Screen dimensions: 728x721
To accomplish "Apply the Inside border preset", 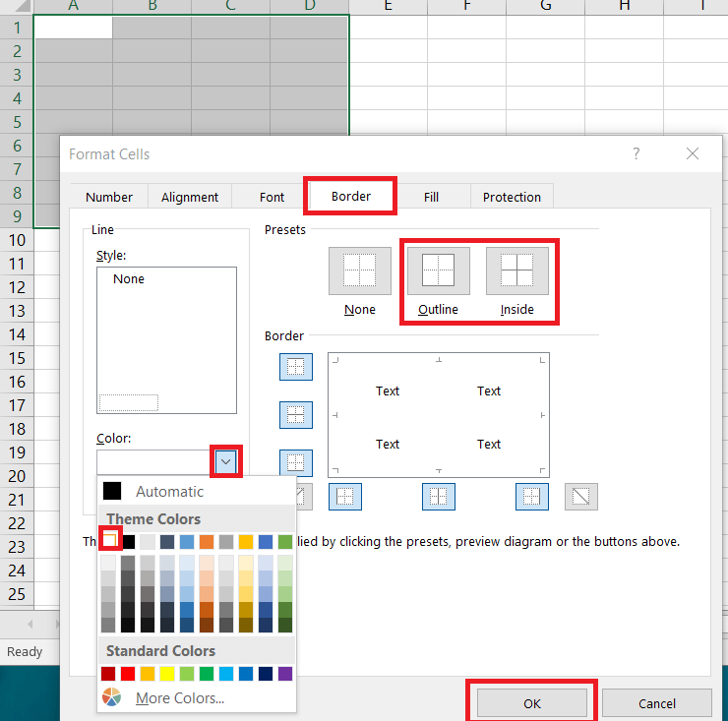I will 516,270.
